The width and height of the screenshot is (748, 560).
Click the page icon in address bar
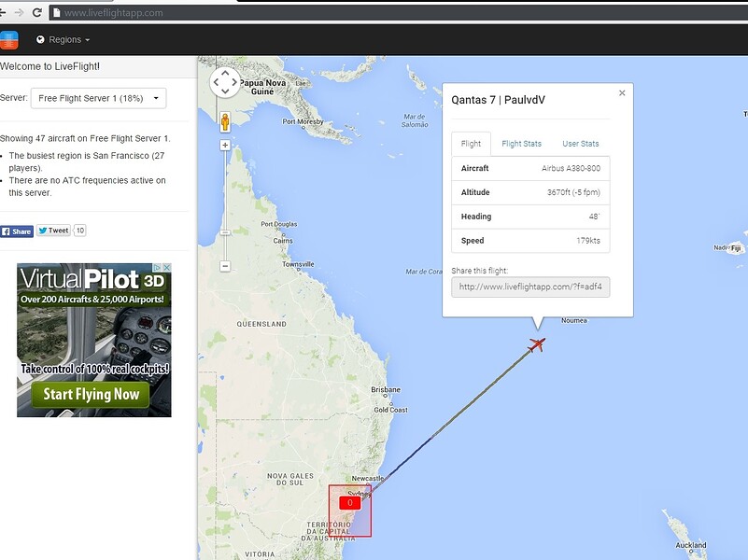(57, 13)
